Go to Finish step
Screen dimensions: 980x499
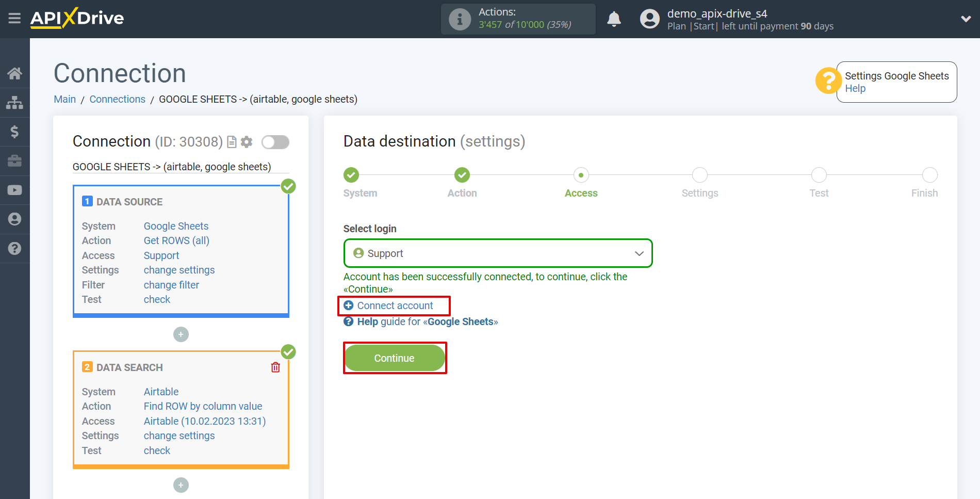(x=930, y=175)
